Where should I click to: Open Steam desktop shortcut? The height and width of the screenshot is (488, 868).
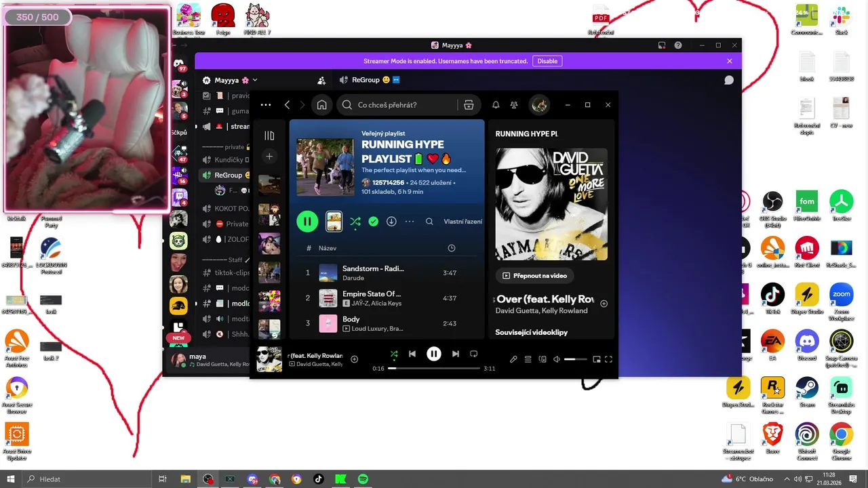point(807,392)
